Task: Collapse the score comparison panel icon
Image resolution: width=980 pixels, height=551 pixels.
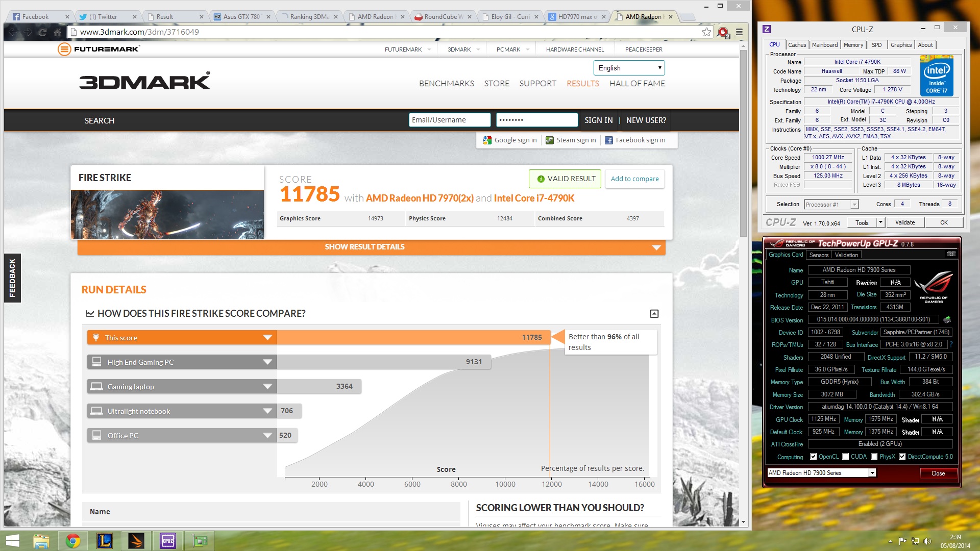Action: (654, 314)
